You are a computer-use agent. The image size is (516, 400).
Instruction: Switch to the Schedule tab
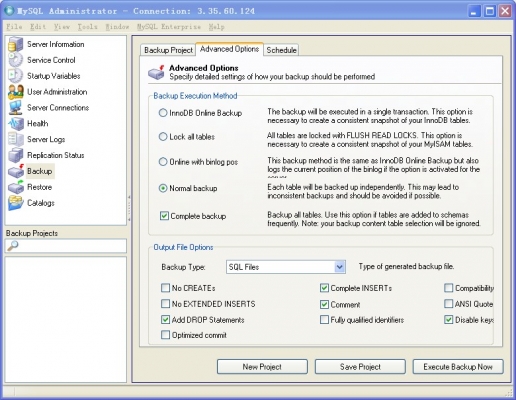(281, 50)
